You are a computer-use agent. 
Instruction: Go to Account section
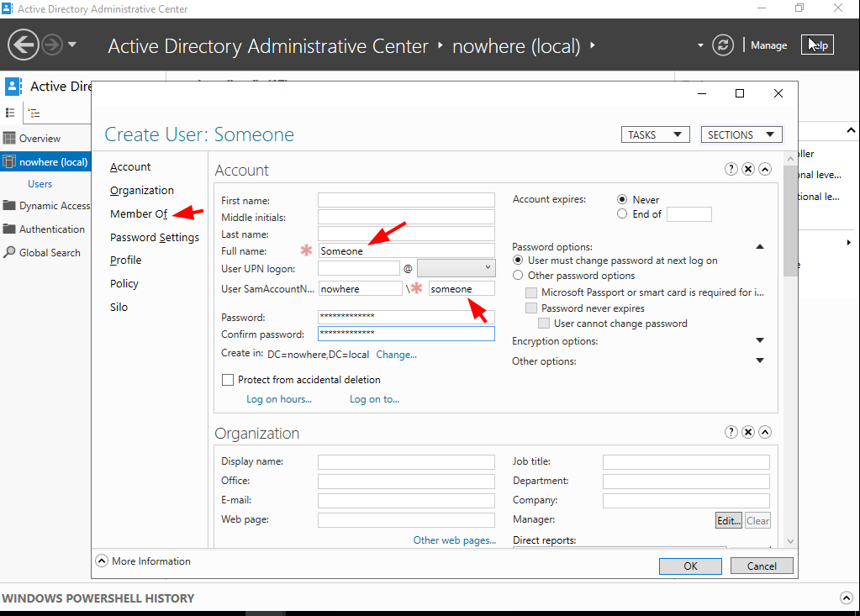(130, 166)
